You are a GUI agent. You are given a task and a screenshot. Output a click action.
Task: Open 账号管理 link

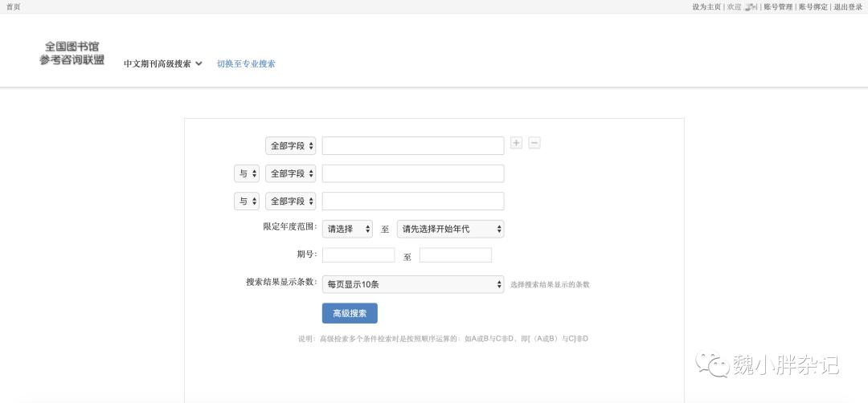[778, 7]
